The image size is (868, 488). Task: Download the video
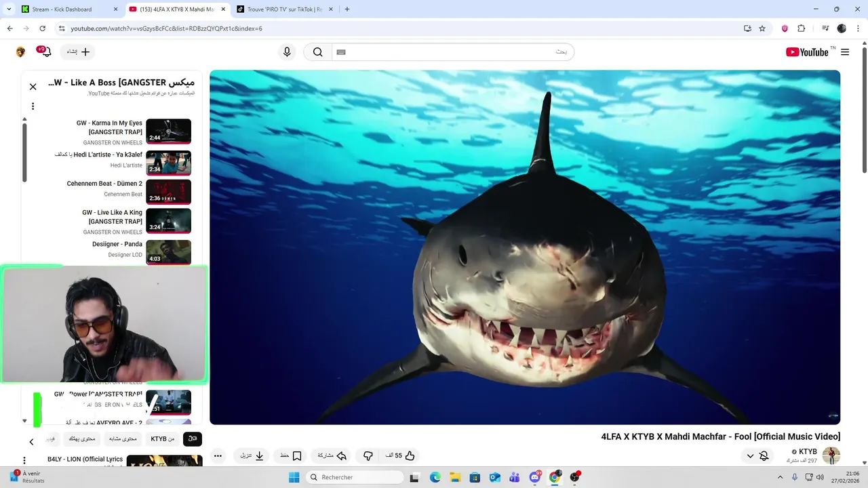pyautogui.click(x=252, y=456)
